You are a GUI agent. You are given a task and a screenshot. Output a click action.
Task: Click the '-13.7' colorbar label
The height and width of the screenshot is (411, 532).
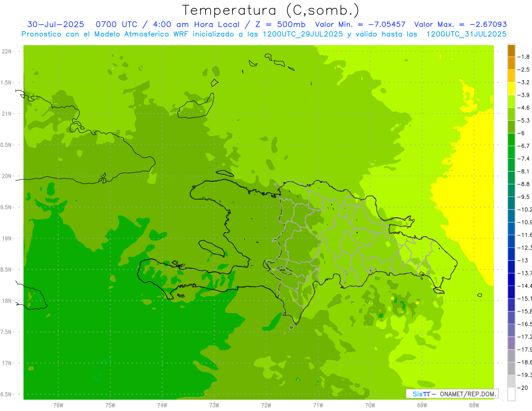525,273
